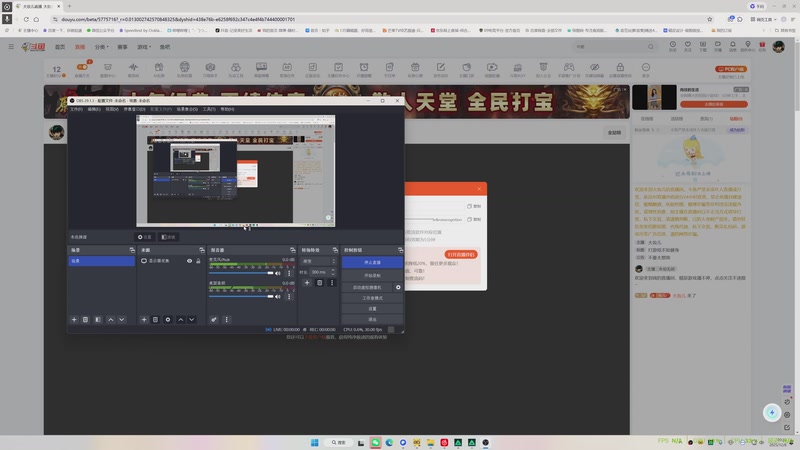Open source Filters button above the docks
This screenshot has height=450, width=800.
(168, 237)
